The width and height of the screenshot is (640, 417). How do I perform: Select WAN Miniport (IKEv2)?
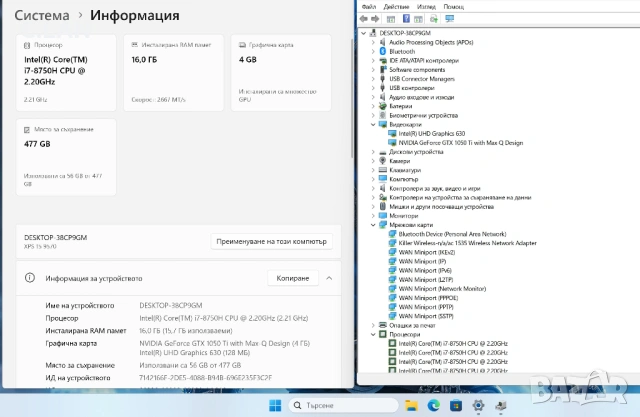tap(427, 252)
